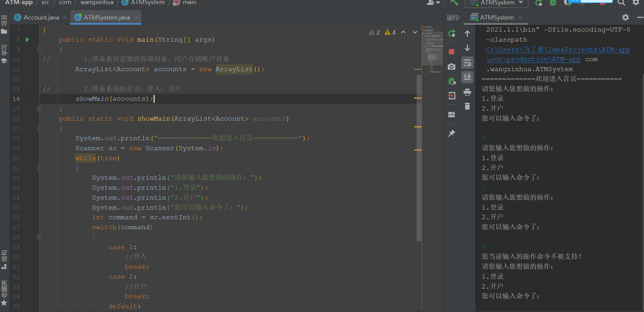
Task: Open the Structure tool window sidebar button
Action: pos(4,260)
